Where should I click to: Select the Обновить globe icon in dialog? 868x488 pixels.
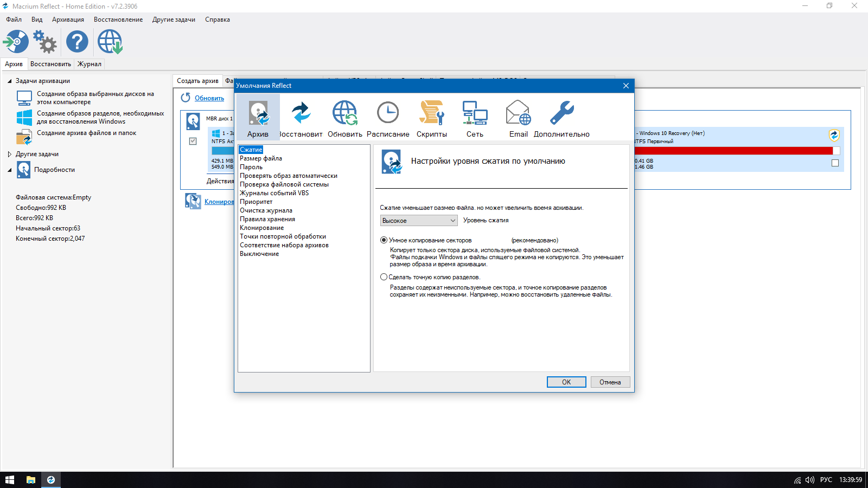click(x=344, y=113)
